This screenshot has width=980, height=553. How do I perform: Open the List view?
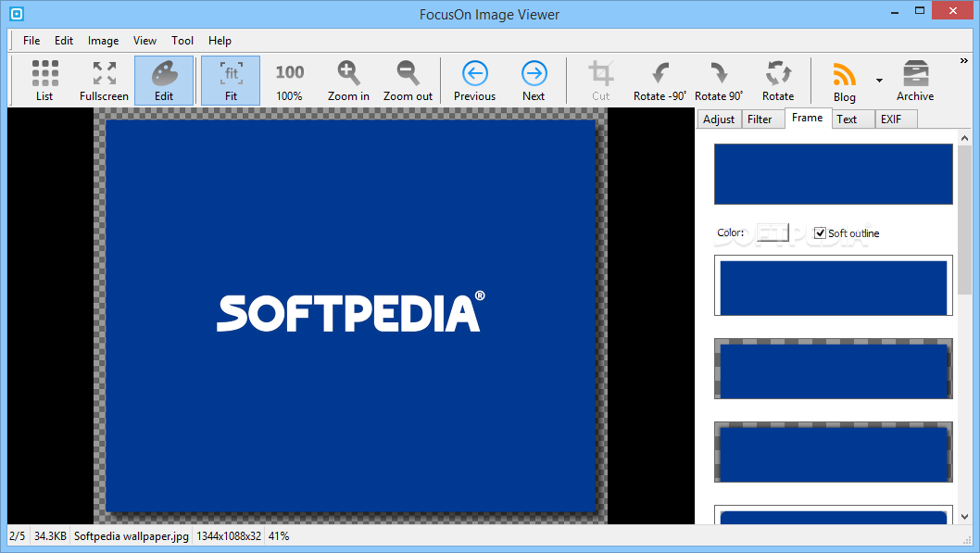tap(44, 81)
